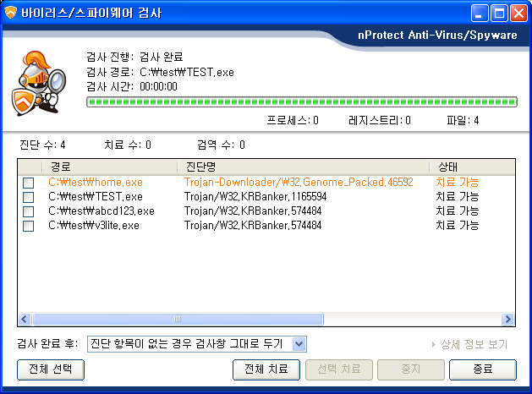This screenshot has width=532, height=394.
Task: Click the 치료 수: 0 label
Action: (128, 145)
